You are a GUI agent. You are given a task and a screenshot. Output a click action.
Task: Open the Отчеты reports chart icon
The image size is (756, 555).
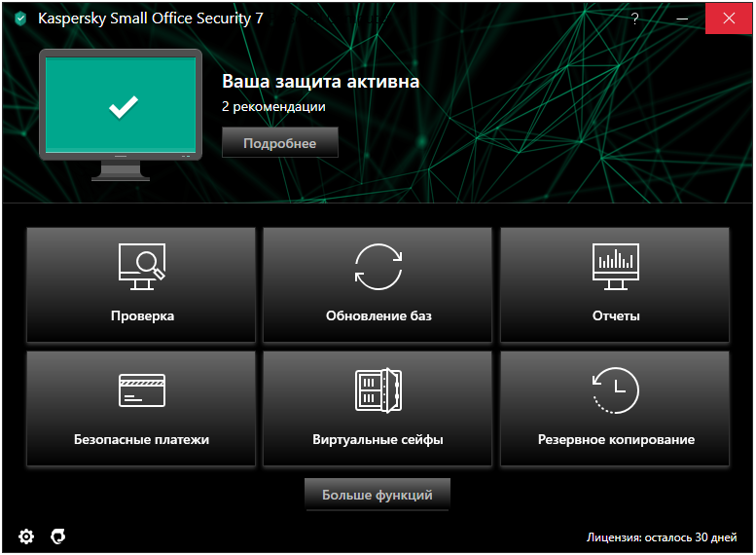[x=616, y=267]
